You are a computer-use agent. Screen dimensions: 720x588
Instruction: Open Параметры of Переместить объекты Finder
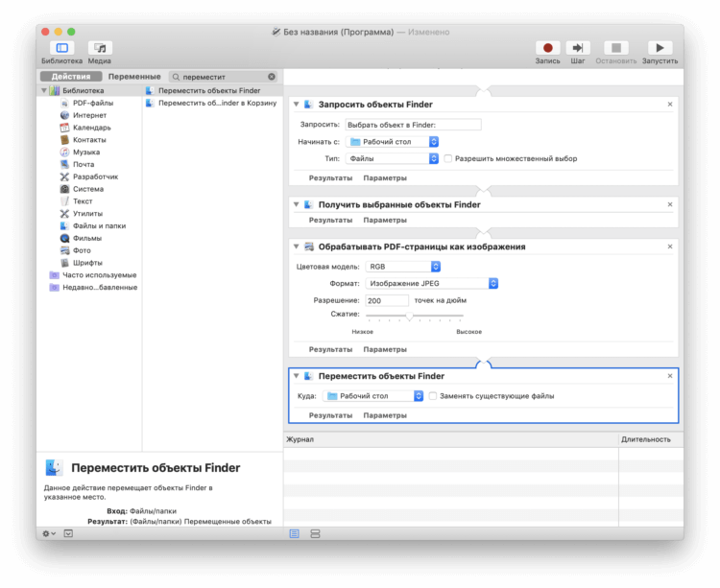pyautogui.click(x=385, y=415)
